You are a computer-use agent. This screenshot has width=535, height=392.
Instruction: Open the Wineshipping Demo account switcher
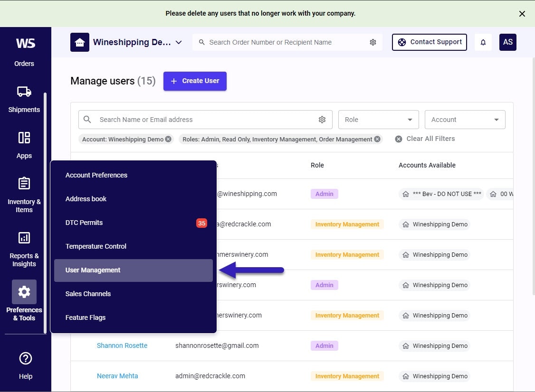126,42
